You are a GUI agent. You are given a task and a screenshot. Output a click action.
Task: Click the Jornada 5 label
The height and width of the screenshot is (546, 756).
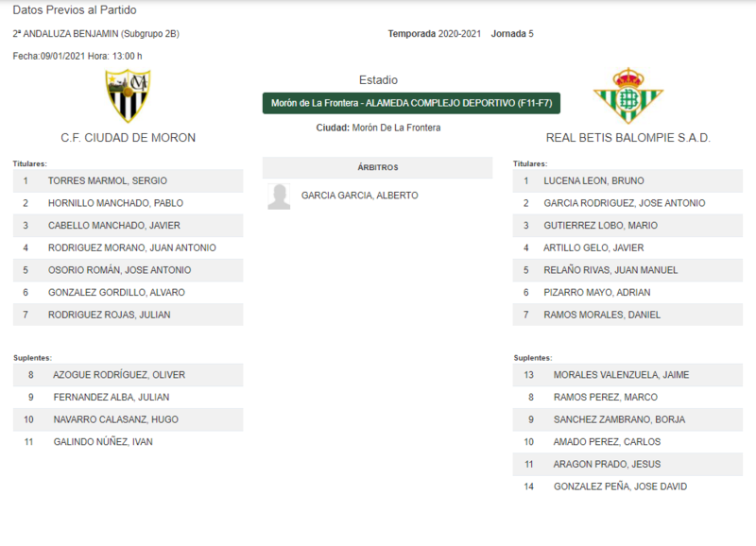(x=512, y=34)
